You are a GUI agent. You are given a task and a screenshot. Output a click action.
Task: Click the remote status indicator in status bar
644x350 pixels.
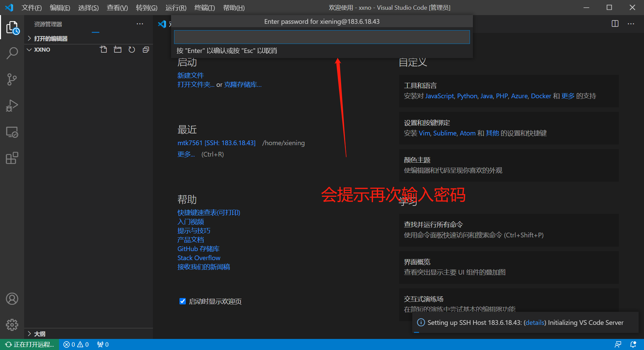30,344
